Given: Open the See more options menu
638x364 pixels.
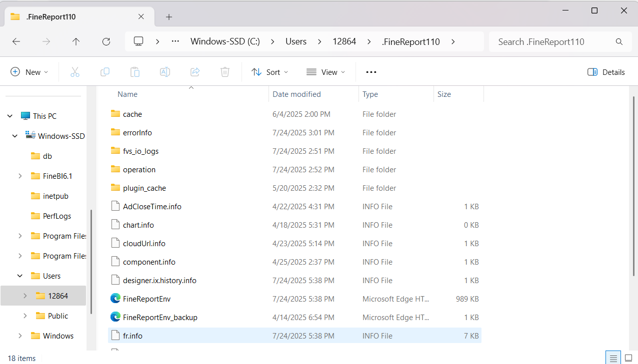Looking at the screenshot, I should (370, 72).
